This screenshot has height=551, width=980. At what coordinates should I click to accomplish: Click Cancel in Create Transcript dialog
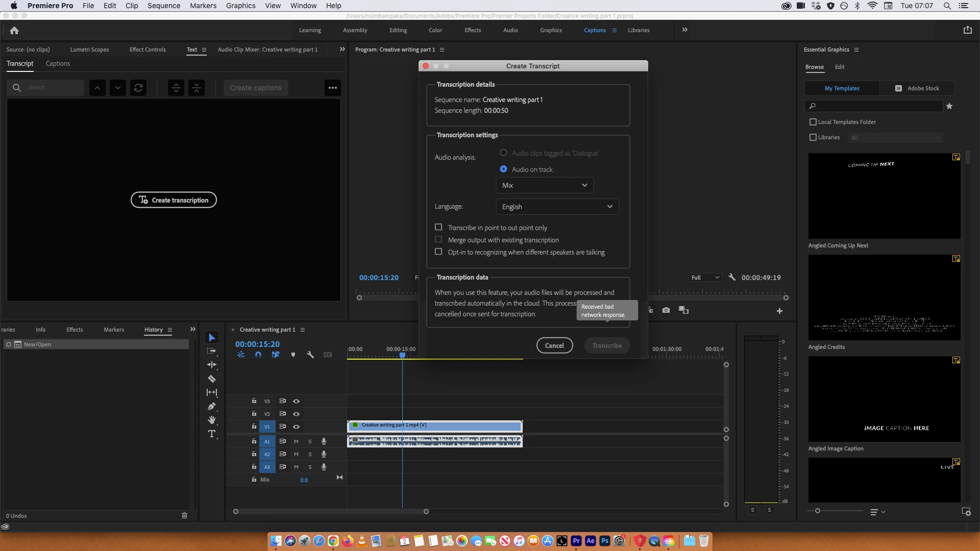pyautogui.click(x=554, y=345)
